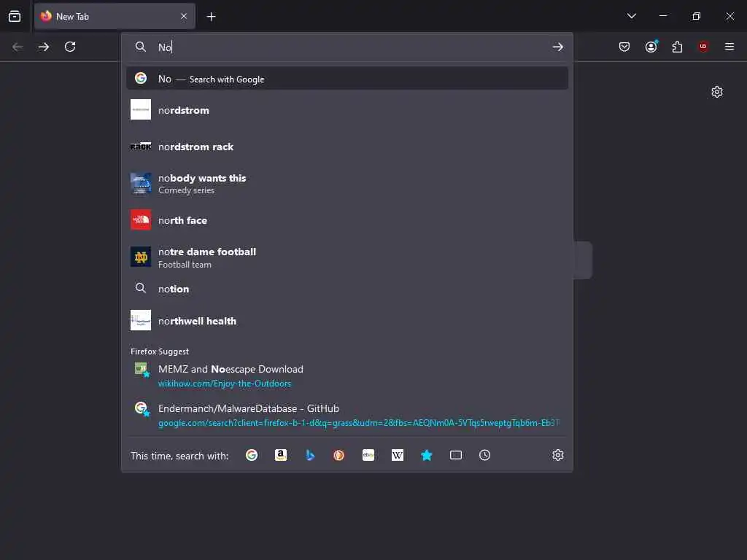This screenshot has height=560, width=747.
Task: Open the uBlock Origin extension icon
Action: pyautogui.click(x=703, y=47)
